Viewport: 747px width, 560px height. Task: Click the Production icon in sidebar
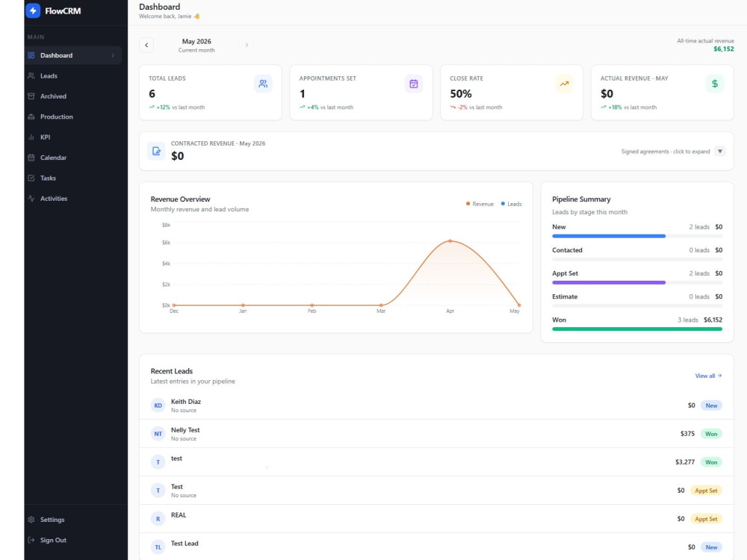coord(31,116)
